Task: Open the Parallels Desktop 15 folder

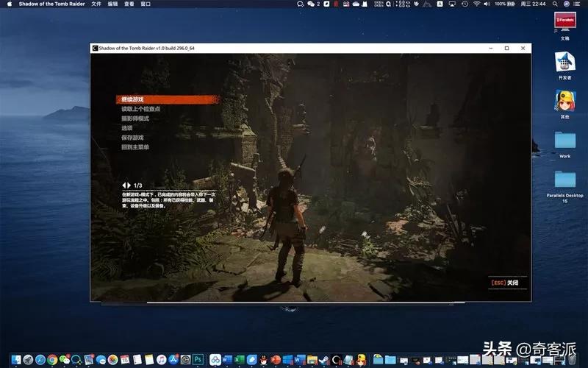Action: (x=565, y=187)
